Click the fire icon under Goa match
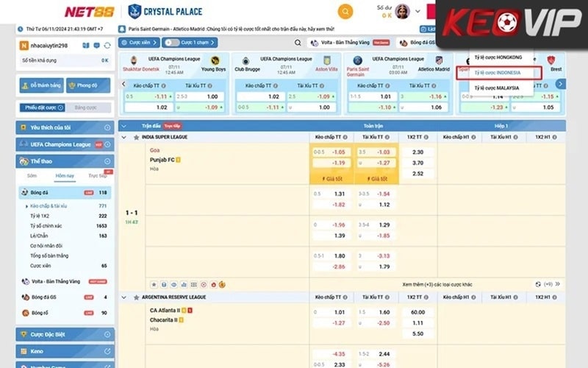The image size is (588, 368). [213, 285]
